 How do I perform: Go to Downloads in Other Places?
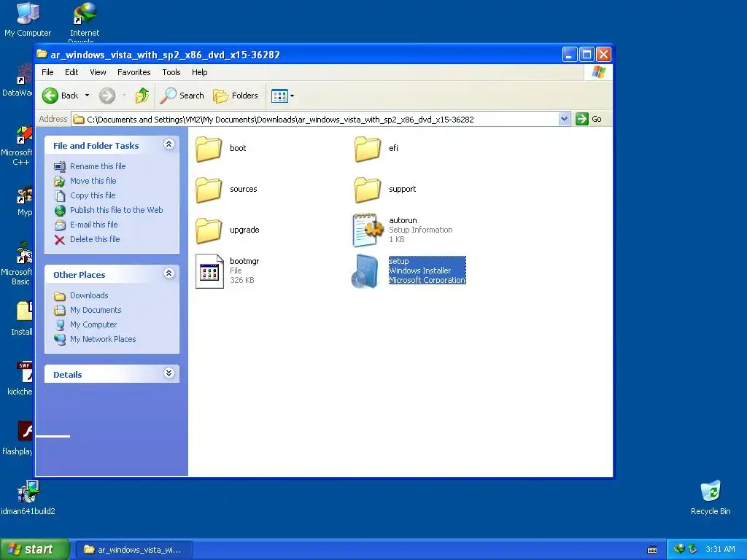[89, 295]
